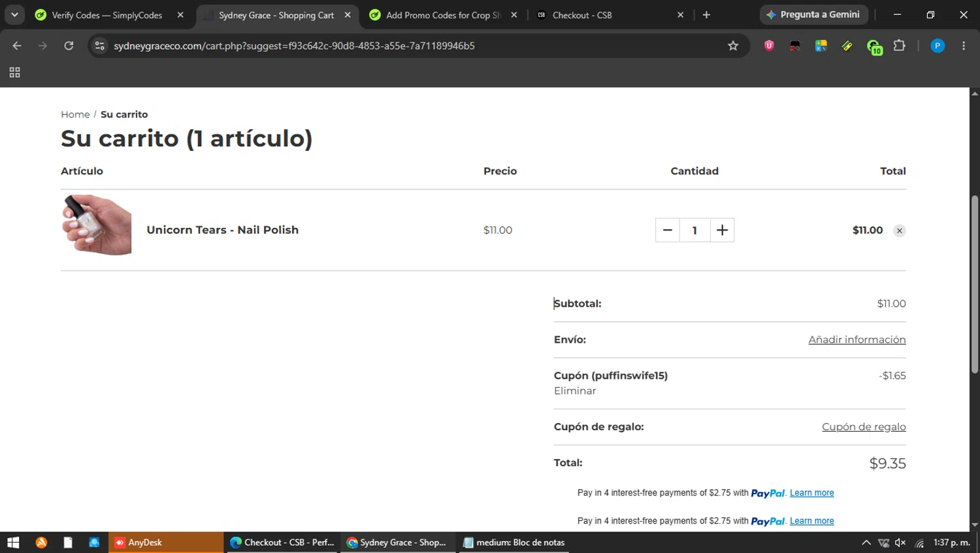980x553 pixels.
Task: Close the Verify Codes — SimplyCodes tab
Action: coord(180,15)
